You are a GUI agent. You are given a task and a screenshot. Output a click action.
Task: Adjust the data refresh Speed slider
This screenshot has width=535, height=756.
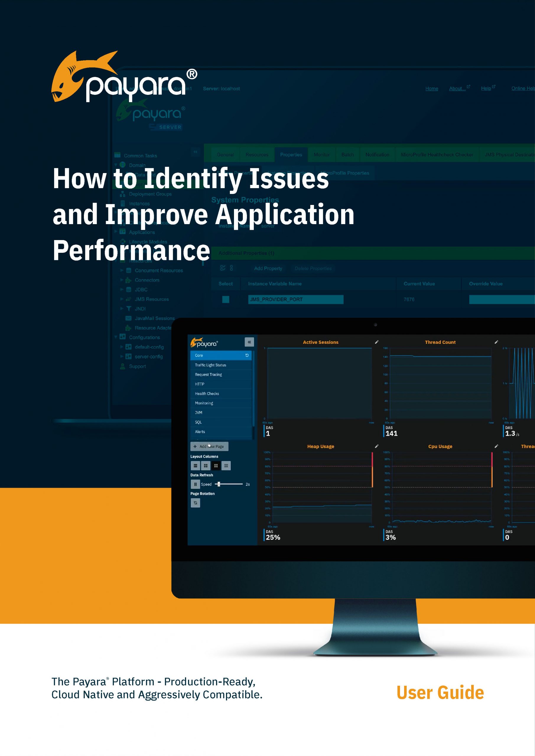click(x=219, y=484)
